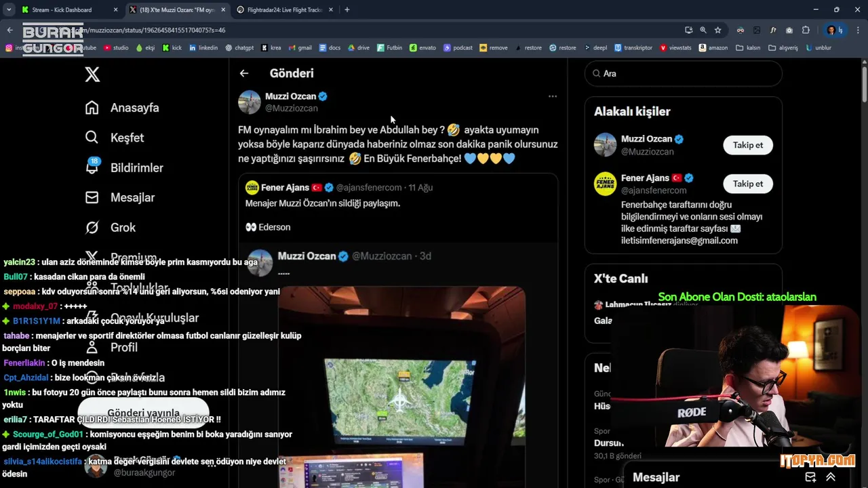Open the tab search dropdown arrow
The image size is (868, 488).
pos(9,9)
